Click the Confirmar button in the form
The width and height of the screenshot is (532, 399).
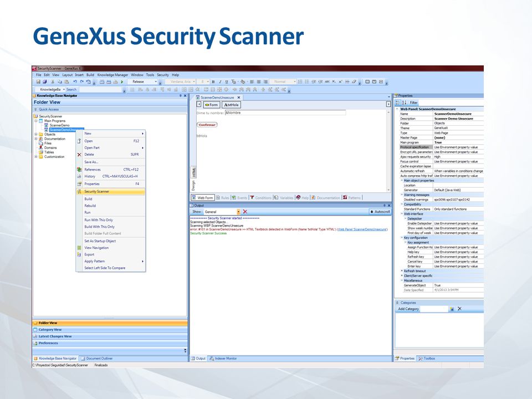click(x=207, y=125)
